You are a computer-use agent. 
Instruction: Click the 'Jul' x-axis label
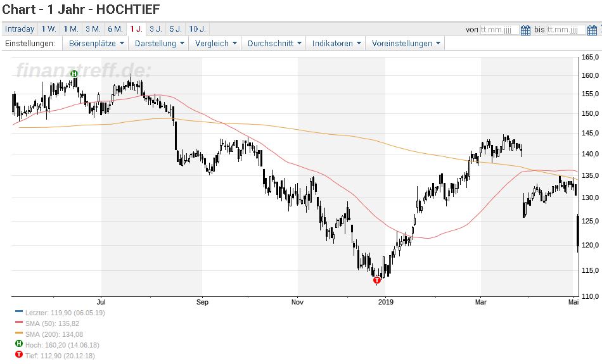coord(101,302)
